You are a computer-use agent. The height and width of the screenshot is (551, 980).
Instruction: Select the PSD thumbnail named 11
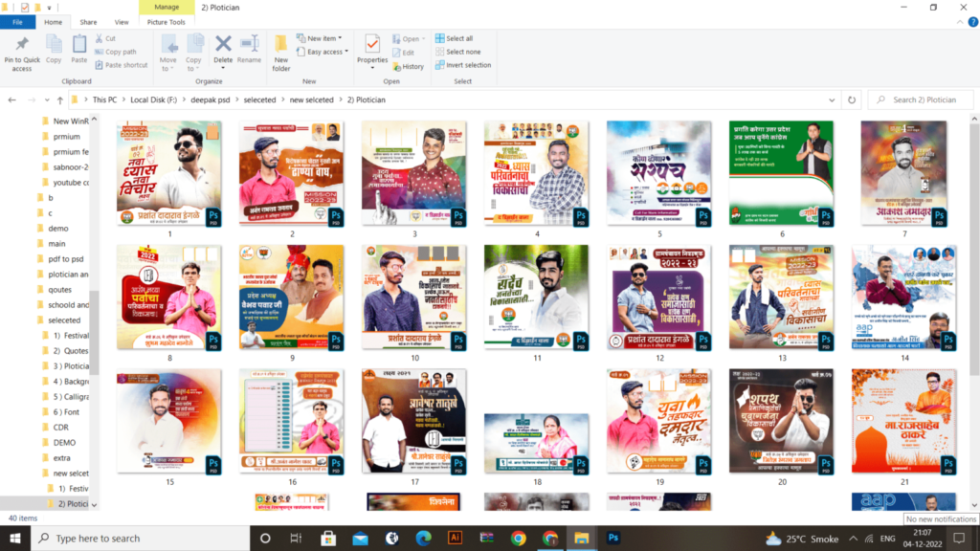(x=536, y=297)
